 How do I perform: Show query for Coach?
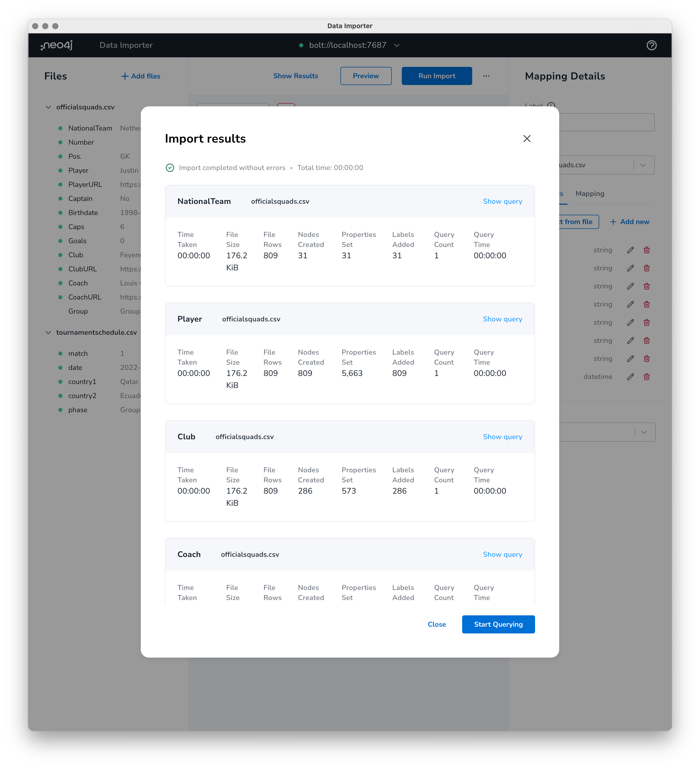(502, 555)
